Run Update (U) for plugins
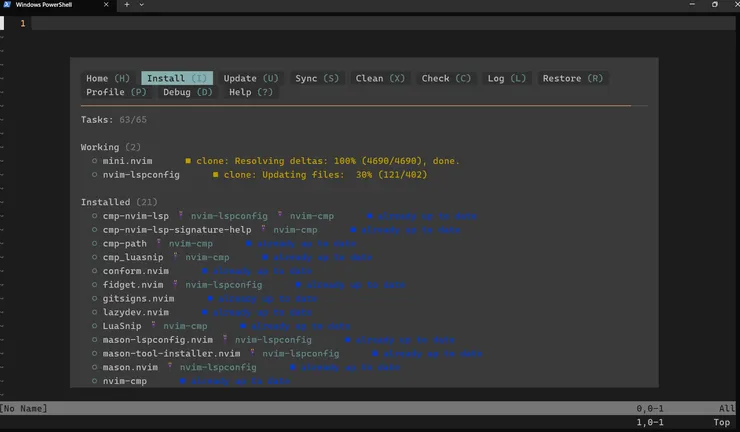 pyautogui.click(x=251, y=78)
